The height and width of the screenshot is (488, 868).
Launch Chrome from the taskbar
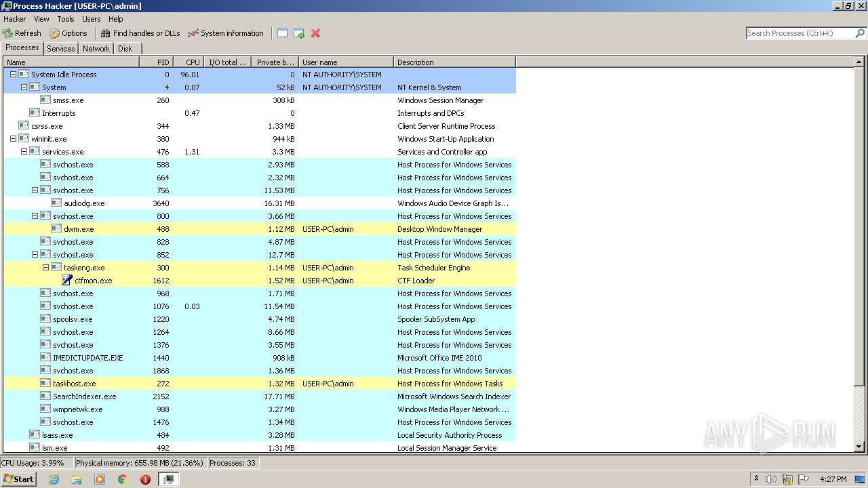[x=123, y=479]
